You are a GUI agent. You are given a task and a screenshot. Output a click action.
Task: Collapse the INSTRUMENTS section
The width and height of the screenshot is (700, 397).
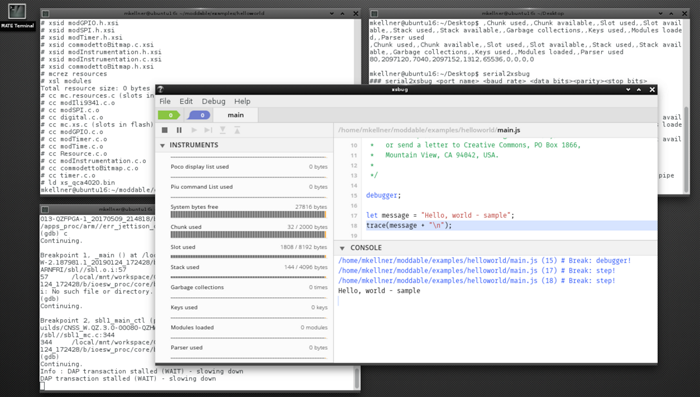click(x=162, y=146)
